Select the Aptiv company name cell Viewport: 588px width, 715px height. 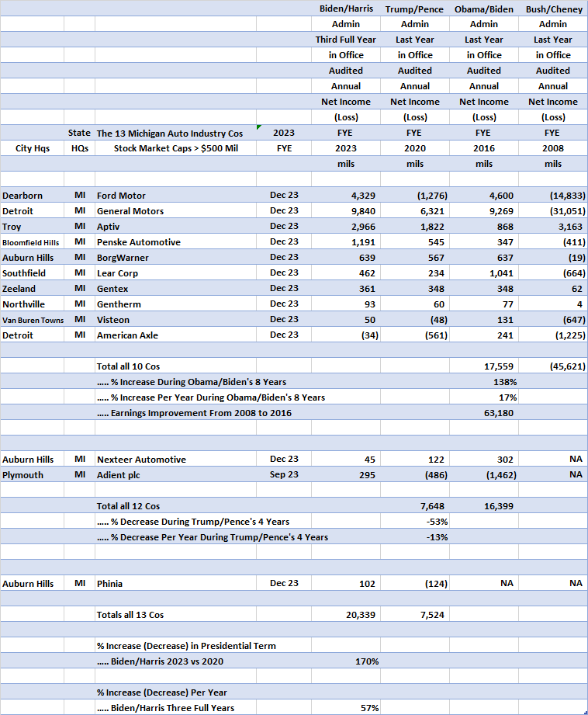(175, 226)
